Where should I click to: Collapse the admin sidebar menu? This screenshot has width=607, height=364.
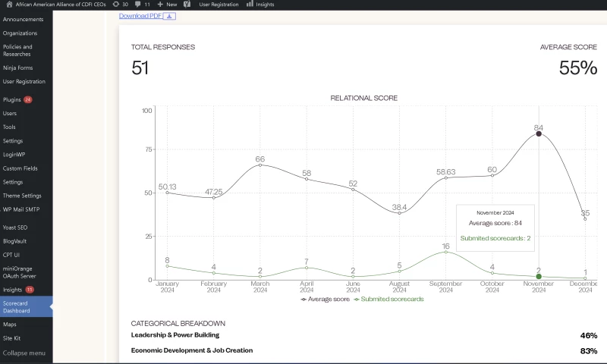[24, 353]
